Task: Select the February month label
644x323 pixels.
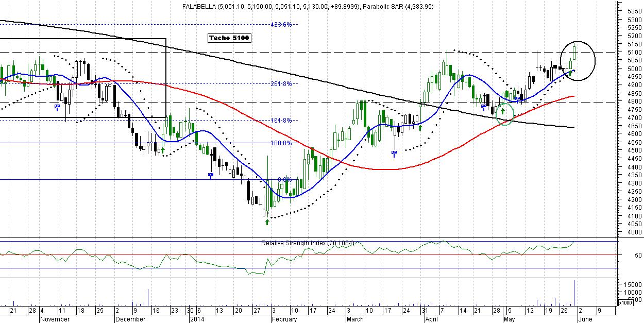Action: coord(283,319)
